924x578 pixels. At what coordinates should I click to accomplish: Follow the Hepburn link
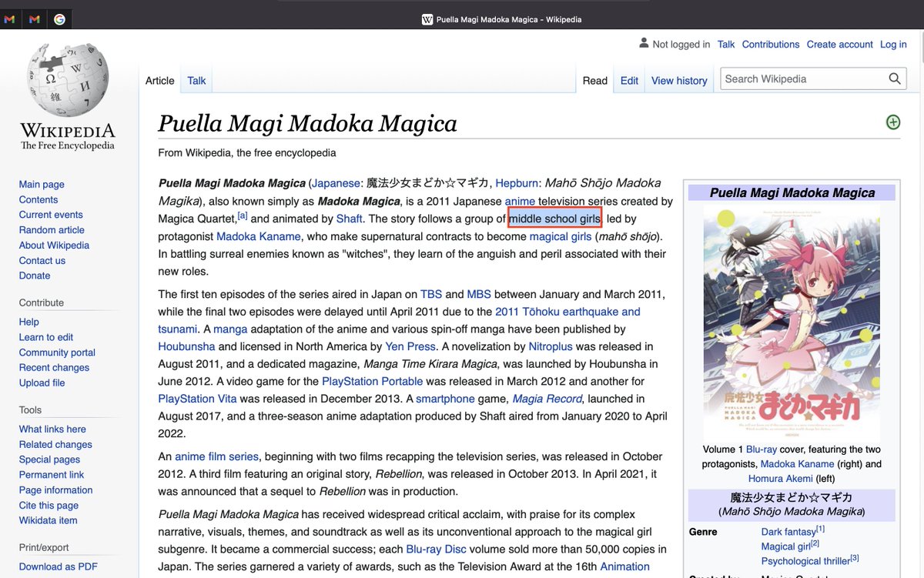517,183
